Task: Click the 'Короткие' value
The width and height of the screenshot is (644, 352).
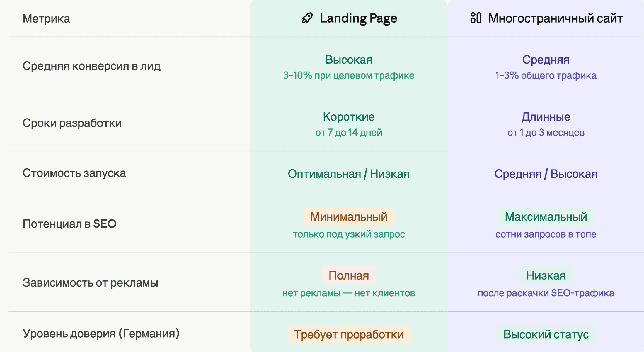Action: [349, 117]
